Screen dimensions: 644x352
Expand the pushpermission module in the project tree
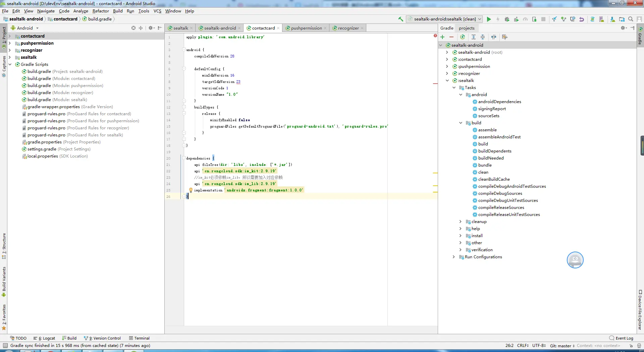10,43
